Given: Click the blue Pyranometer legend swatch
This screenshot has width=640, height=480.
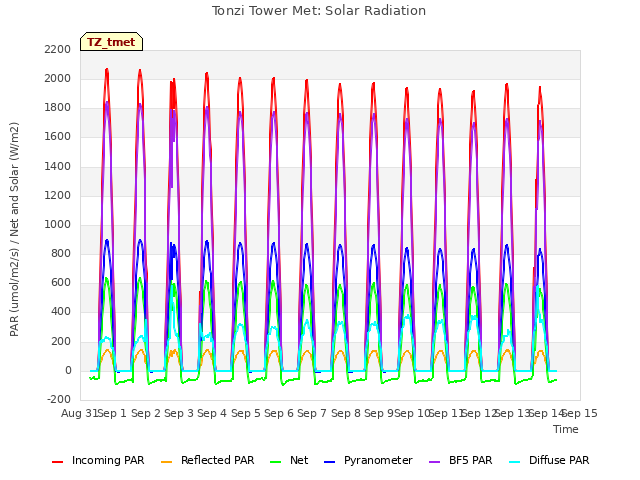Looking at the screenshot, I should tap(329, 462).
